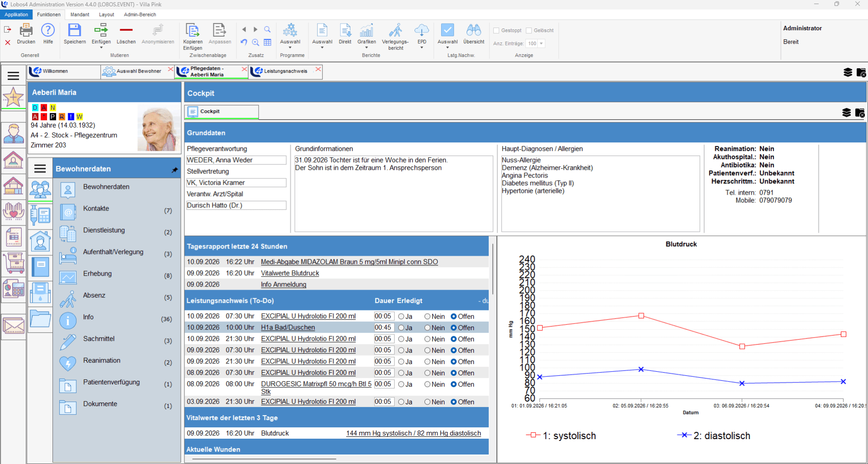Image resolution: width=868 pixels, height=464 pixels.
Task: Click resident photo of Aeberli Maria
Action: point(158,128)
